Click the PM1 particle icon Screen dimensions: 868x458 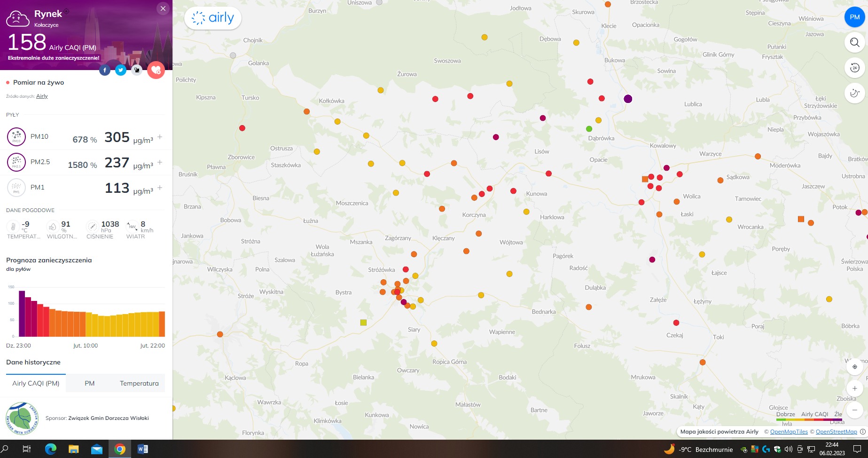click(x=16, y=188)
